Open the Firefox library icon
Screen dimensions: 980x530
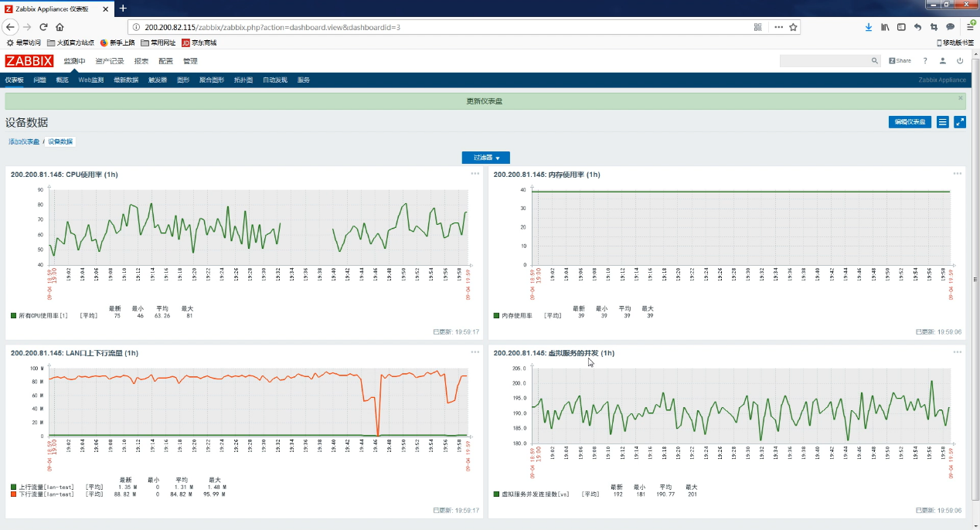tap(885, 27)
